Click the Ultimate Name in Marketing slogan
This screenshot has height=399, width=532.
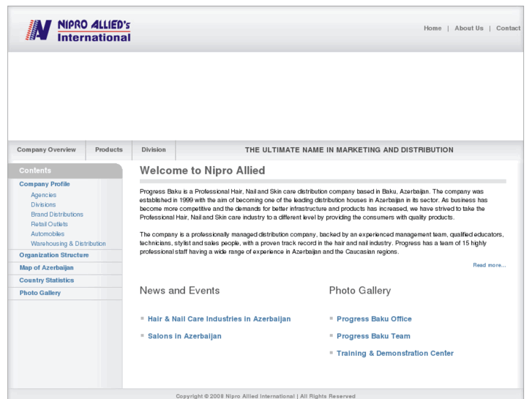tap(349, 150)
